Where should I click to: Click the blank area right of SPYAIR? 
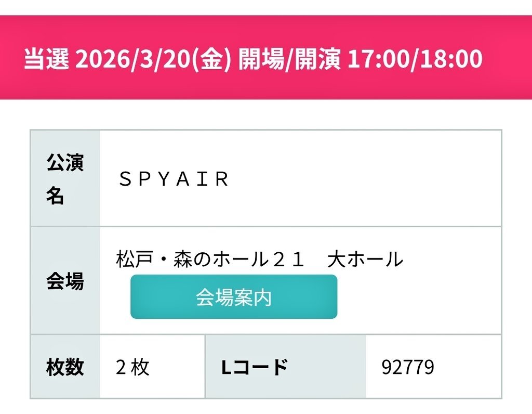tap(364, 179)
